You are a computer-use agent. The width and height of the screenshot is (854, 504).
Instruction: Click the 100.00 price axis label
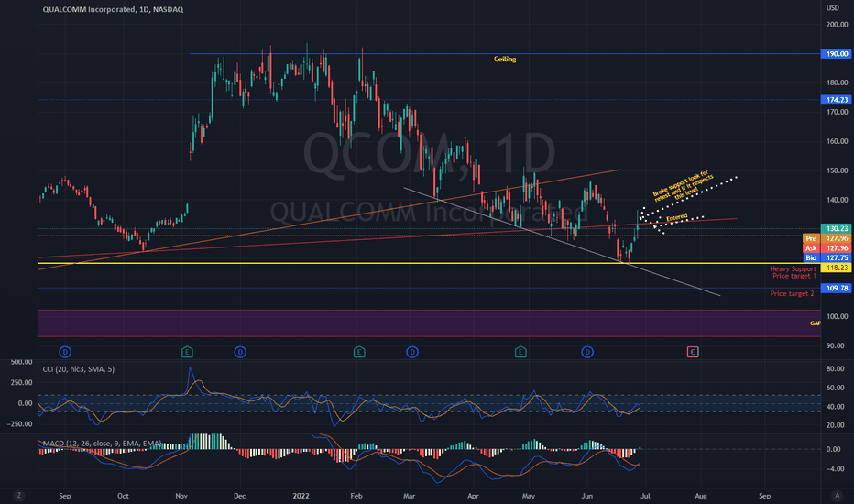838,316
